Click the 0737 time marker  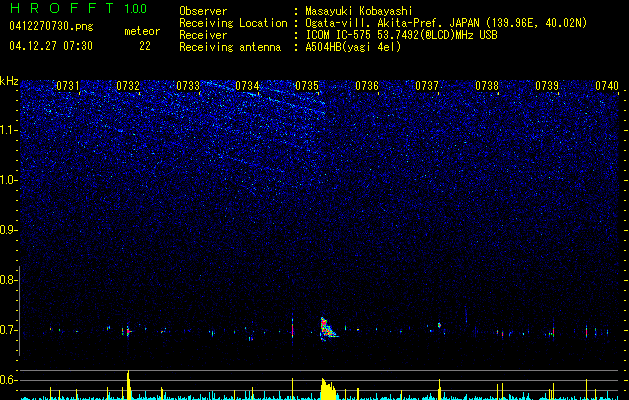click(427, 86)
